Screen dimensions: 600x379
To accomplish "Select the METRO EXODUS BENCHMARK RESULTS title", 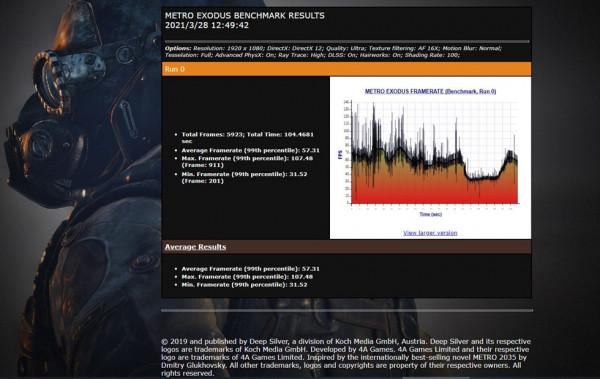I will click(245, 16).
